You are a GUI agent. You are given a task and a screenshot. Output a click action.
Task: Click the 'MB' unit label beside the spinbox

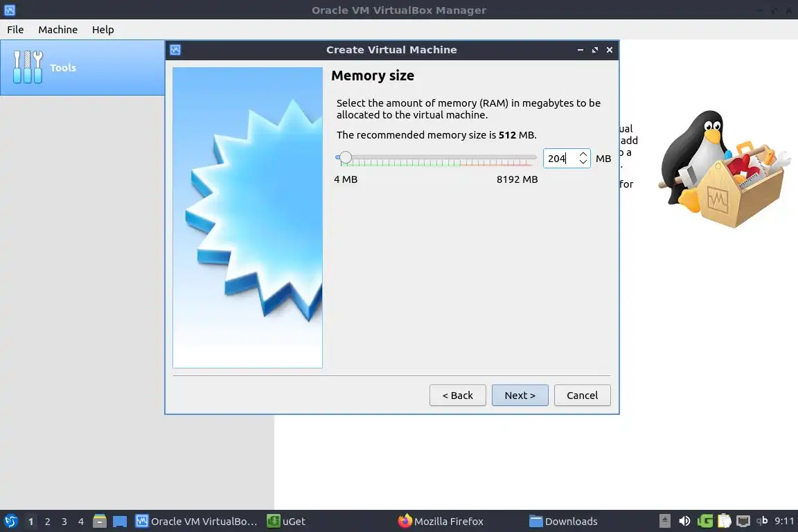[x=603, y=159]
